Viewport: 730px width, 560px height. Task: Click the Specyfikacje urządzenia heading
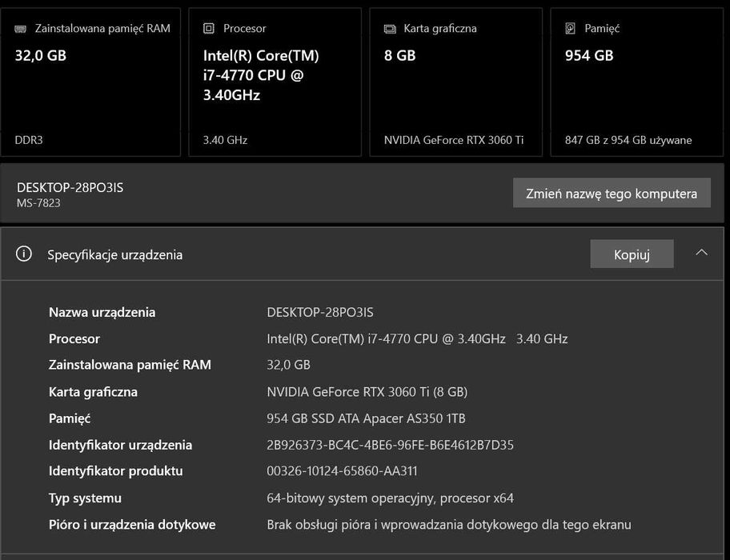coord(115,255)
